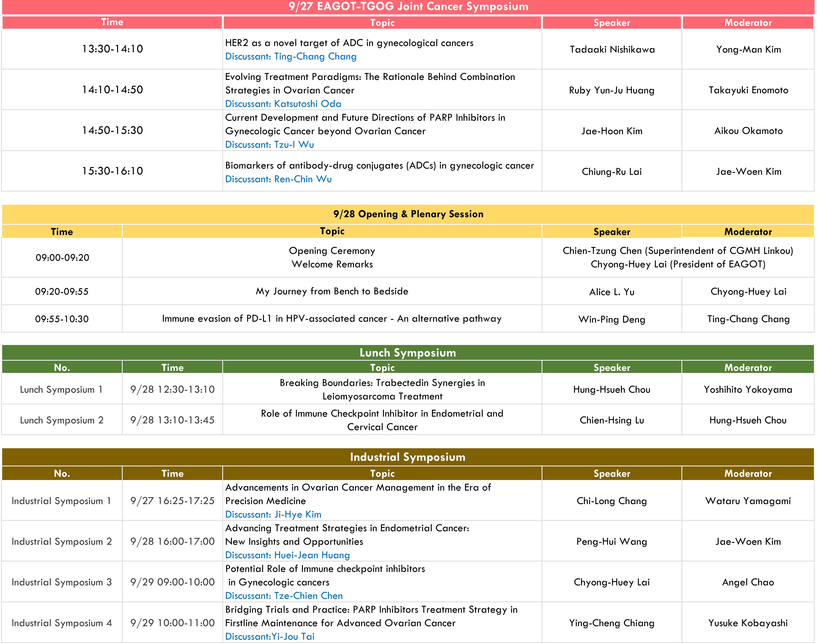This screenshot has width=817, height=644.
Task: Click 'Discussant: Ji-Hye Kim' text
Action: [x=273, y=515]
